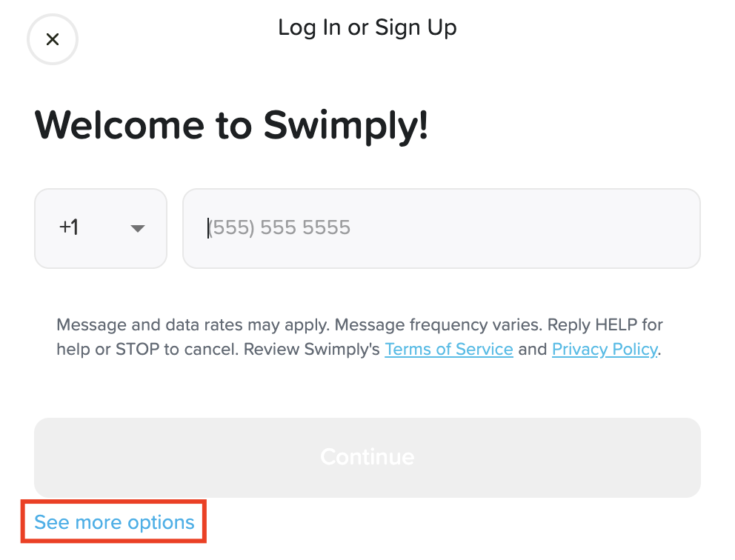Click See more options
The width and height of the screenshot is (735, 560).
point(114,522)
